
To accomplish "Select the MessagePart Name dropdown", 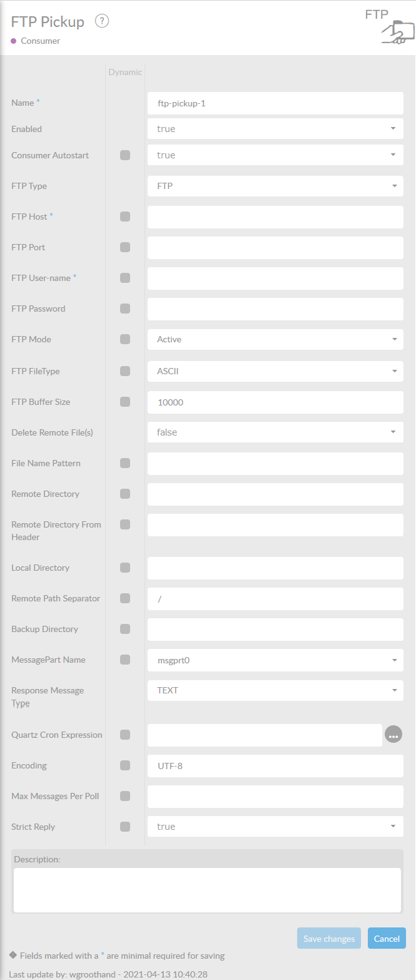I will [275, 660].
